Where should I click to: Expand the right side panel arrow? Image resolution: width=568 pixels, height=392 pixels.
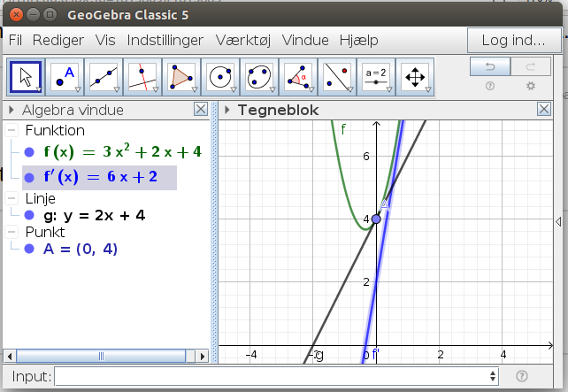(558, 221)
